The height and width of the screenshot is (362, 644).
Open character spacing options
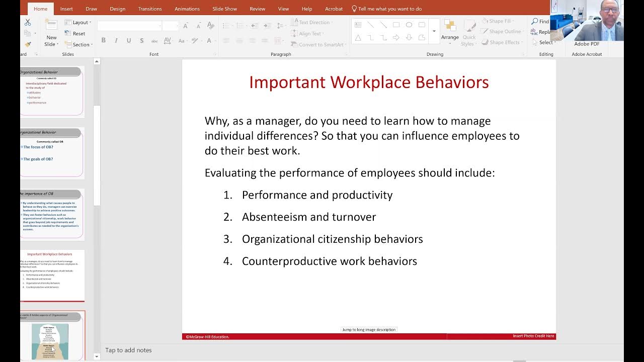coord(169,41)
